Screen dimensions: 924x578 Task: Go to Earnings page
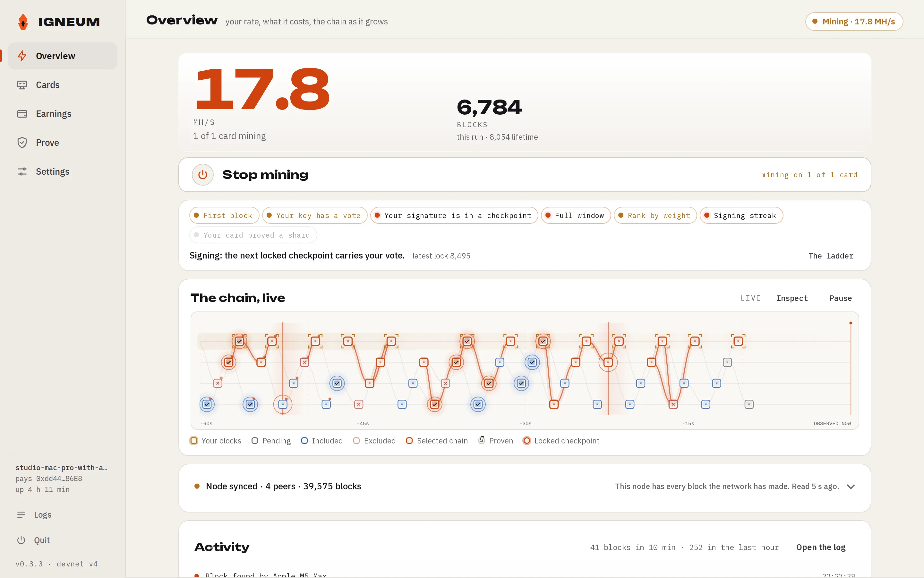[63, 114]
